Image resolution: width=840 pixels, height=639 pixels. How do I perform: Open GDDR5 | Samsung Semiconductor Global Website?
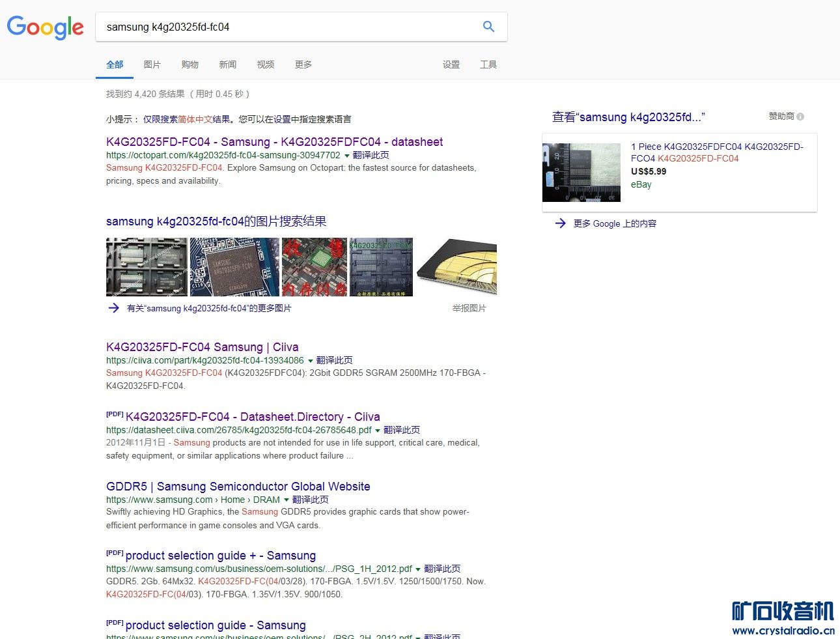click(x=238, y=487)
